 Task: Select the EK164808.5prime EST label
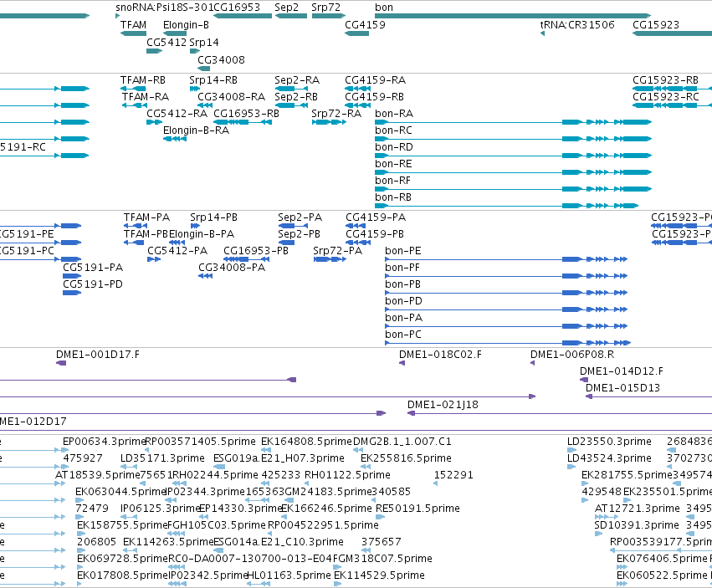pyautogui.click(x=306, y=442)
